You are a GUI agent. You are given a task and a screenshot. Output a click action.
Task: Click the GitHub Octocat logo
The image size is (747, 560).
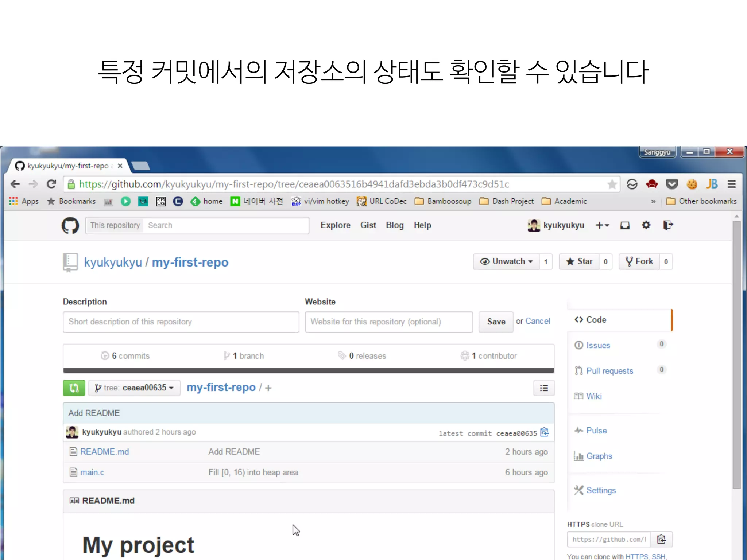coord(70,225)
